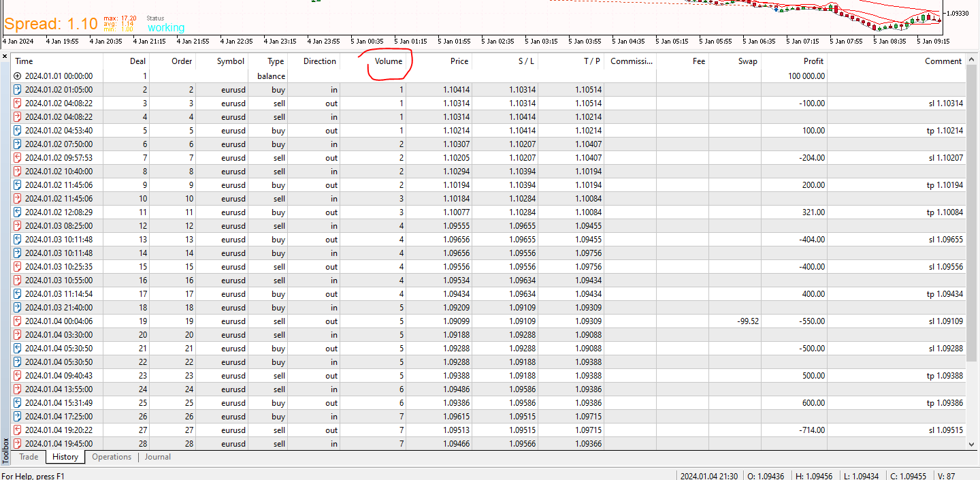
Task: Sort by the Order column header
Action: pyautogui.click(x=173, y=61)
